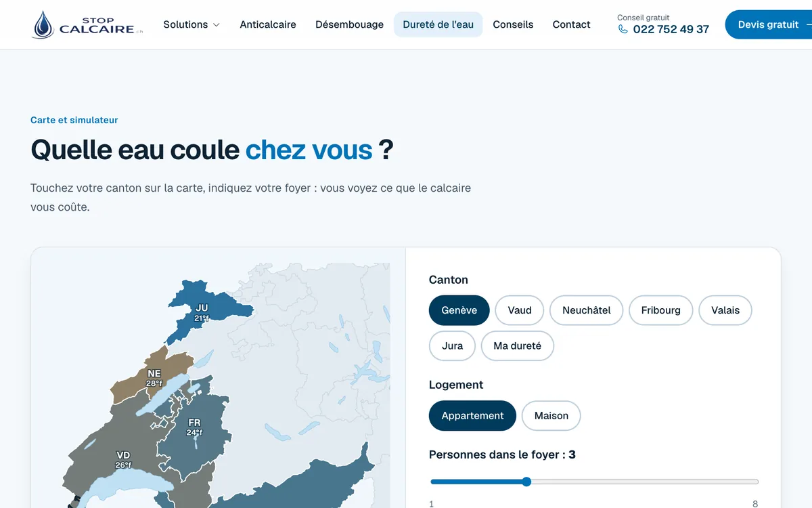Go to Désembouage in navigation
812x508 pixels.
click(x=349, y=24)
